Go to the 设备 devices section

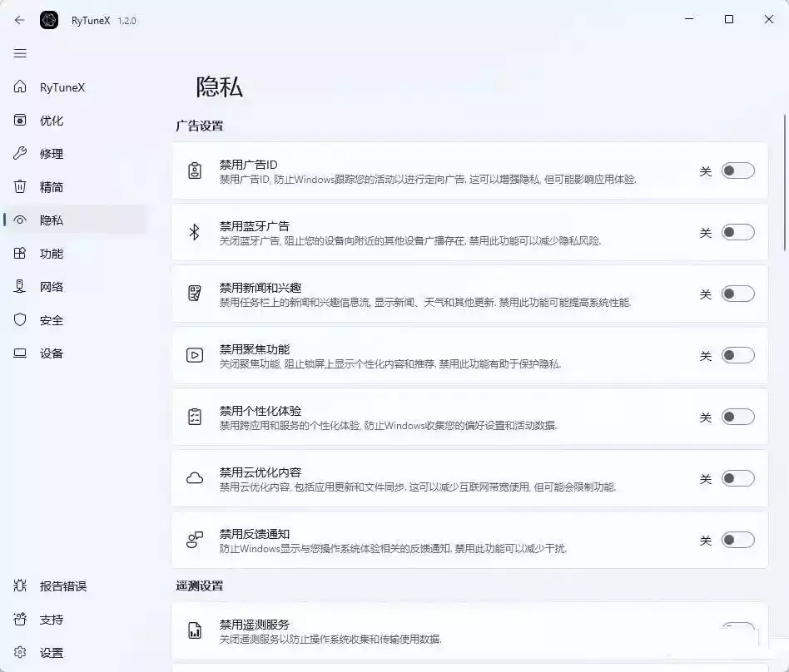click(52, 353)
